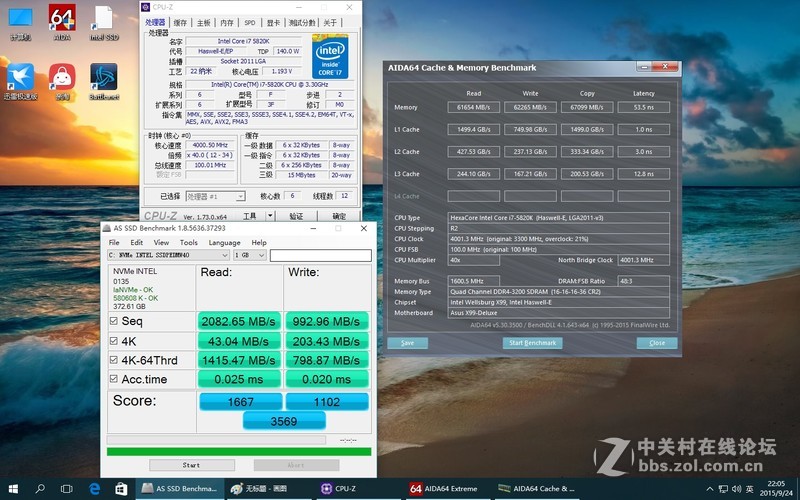800x500 pixels.
Task: Show hidden system tray icons
Action: pyautogui.click(x=710, y=489)
